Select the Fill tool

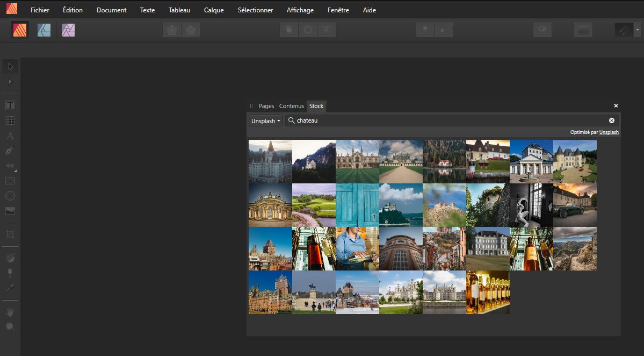10,258
